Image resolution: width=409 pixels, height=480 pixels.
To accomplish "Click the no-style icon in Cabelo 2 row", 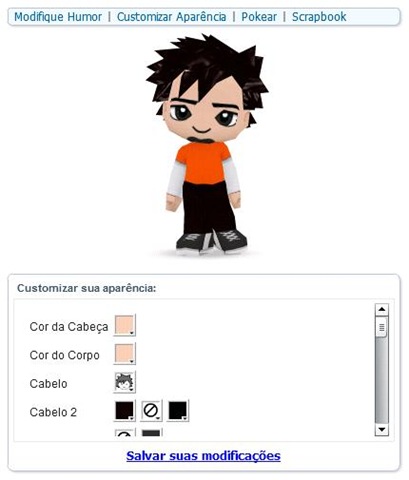I will [x=151, y=410].
